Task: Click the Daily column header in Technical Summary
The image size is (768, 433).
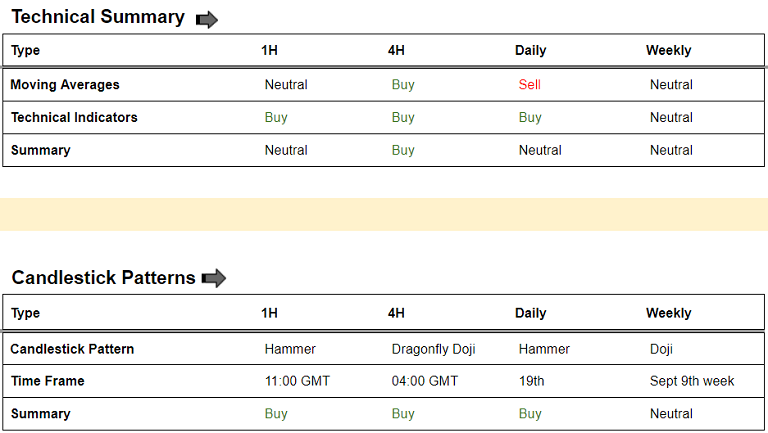Action: (531, 50)
